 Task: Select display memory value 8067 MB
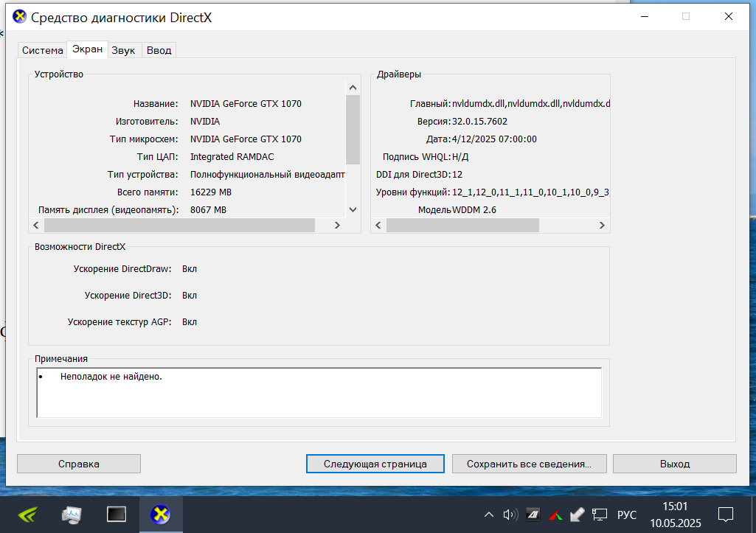(208, 210)
